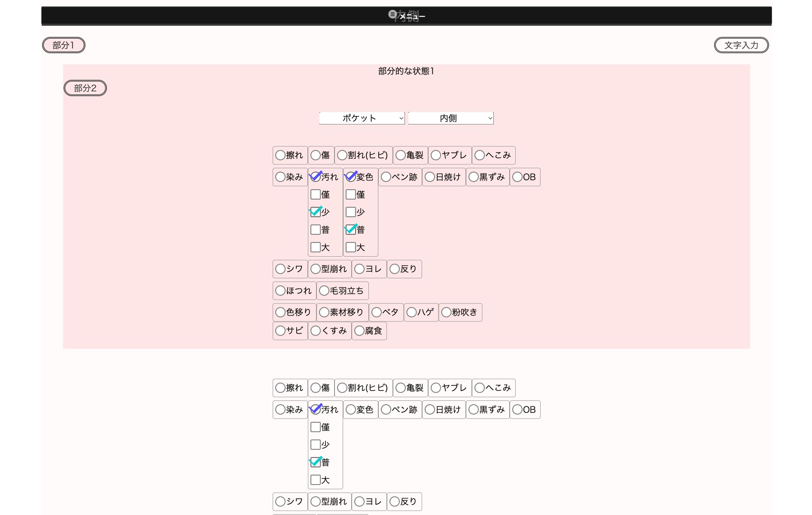
Task: Choose the 色移り radio option
Action: 280,312
